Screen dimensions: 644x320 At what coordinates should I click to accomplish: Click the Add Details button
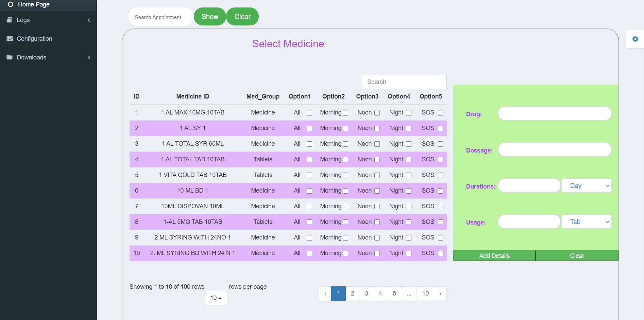click(x=494, y=256)
